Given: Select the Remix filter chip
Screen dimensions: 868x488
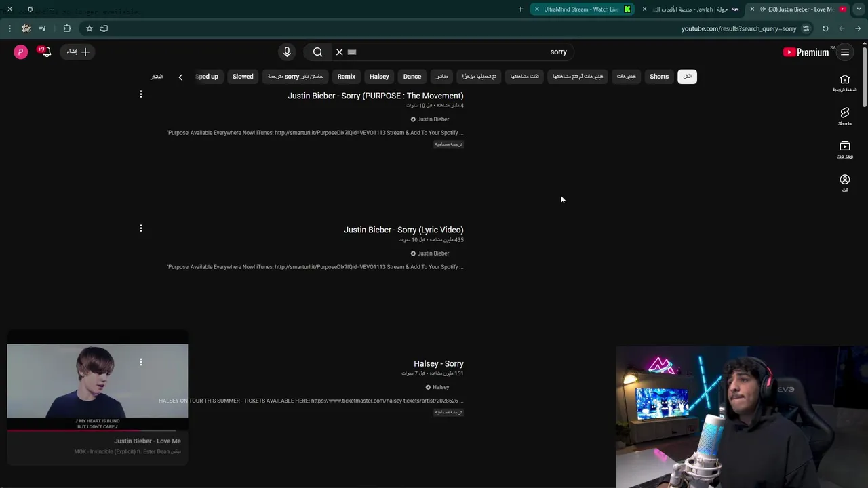Looking at the screenshot, I should pyautogui.click(x=347, y=77).
